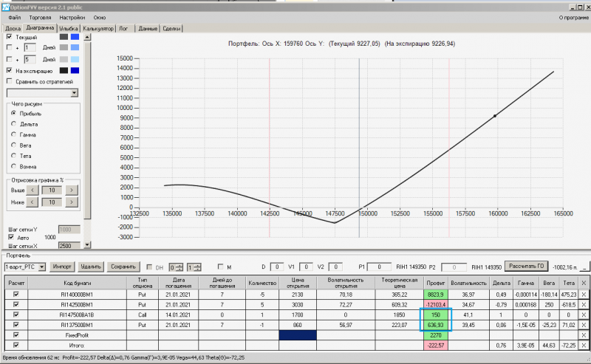Delete the FixedProfit row with X
This screenshot has width=591, height=364.
tap(584, 335)
